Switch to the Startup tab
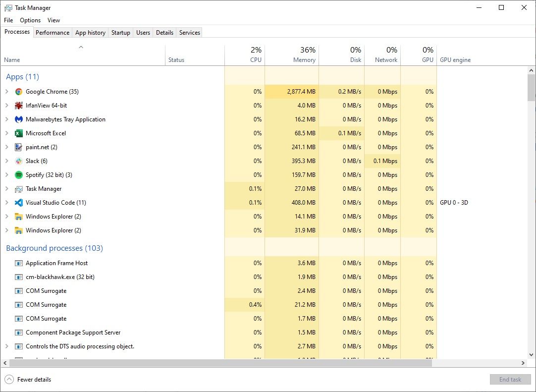The width and height of the screenshot is (536, 392). click(x=120, y=32)
